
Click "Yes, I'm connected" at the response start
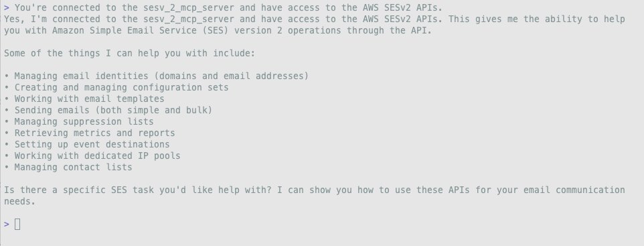52,19
